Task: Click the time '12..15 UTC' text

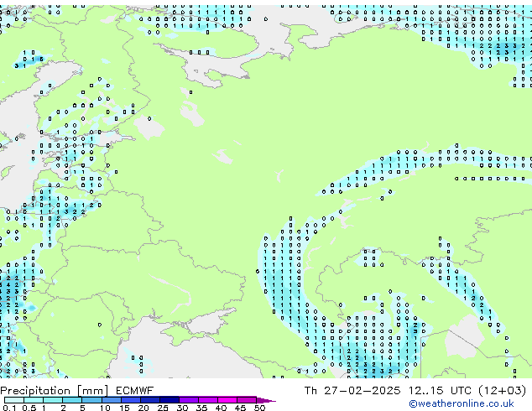Action: click(x=440, y=391)
